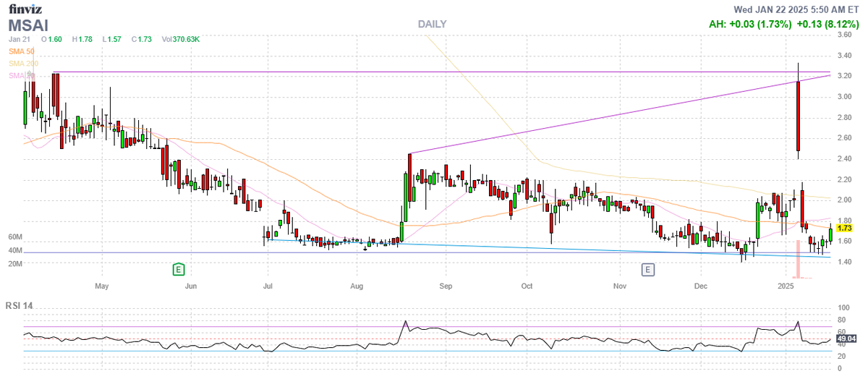
Task: Click the +0.13 (8.12%) daily change
Action: coord(829,24)
